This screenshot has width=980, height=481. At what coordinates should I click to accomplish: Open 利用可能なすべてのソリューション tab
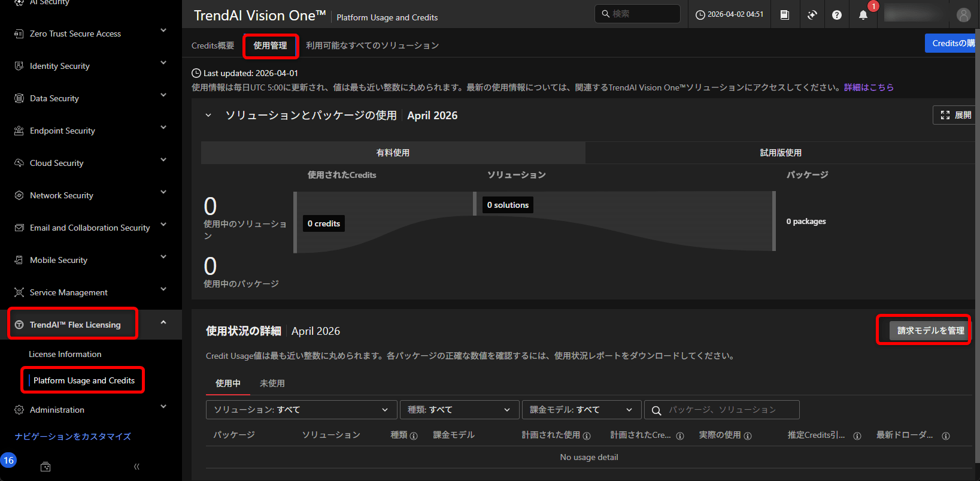coord(372,46)
